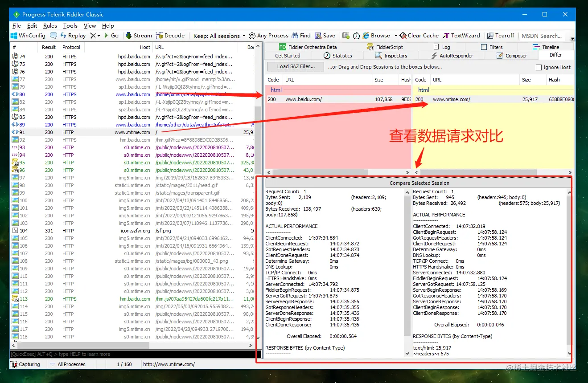Click the timer clock toolbar icon
The width and height of the screenshot is (588, 383).
tap(356, 36)
